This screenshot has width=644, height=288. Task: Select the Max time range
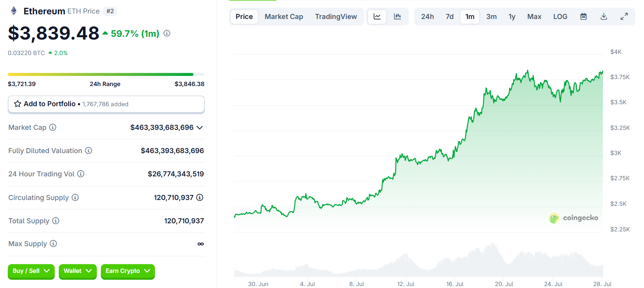click(x=534, y=16)
